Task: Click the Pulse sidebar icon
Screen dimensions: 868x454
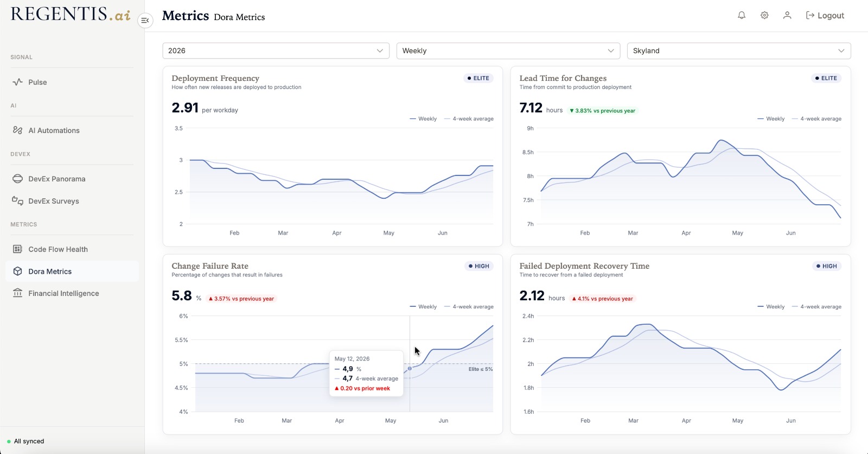Action: tap(18, 82)
